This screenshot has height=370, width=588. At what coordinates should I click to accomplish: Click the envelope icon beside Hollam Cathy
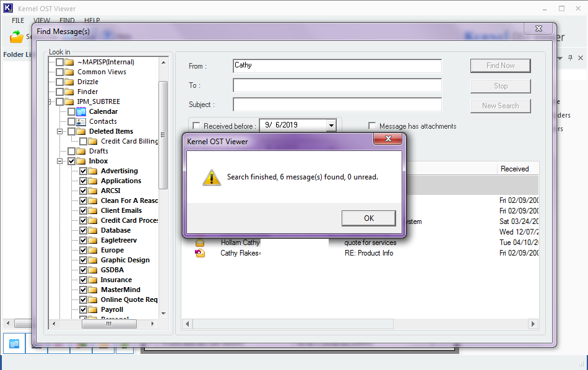click(x=200, y=243)
